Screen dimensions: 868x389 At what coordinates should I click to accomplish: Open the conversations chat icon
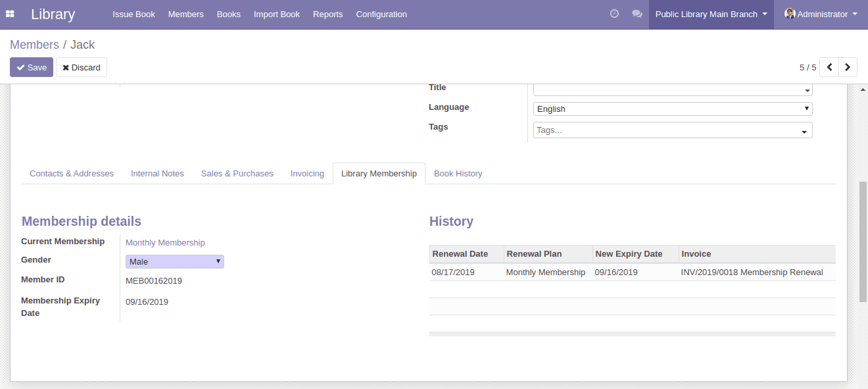point(637,14)
